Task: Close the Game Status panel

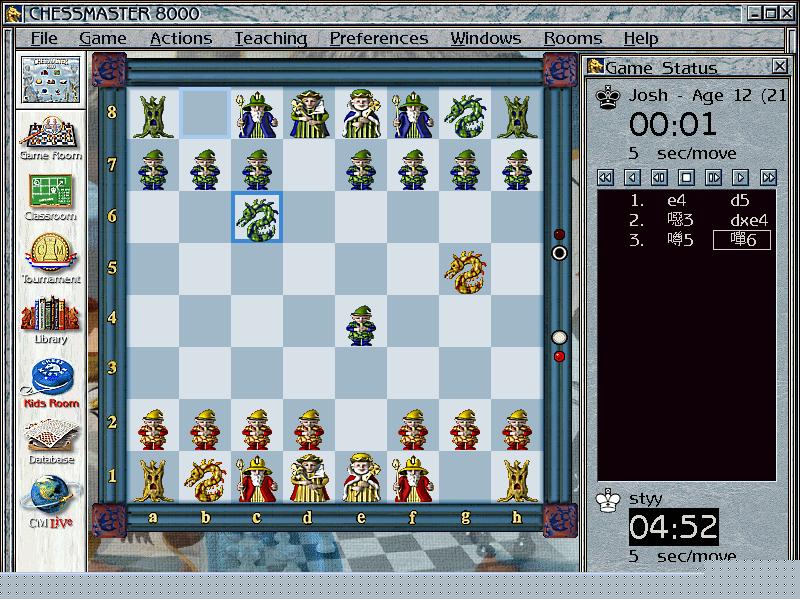Action: pos(780,66)
